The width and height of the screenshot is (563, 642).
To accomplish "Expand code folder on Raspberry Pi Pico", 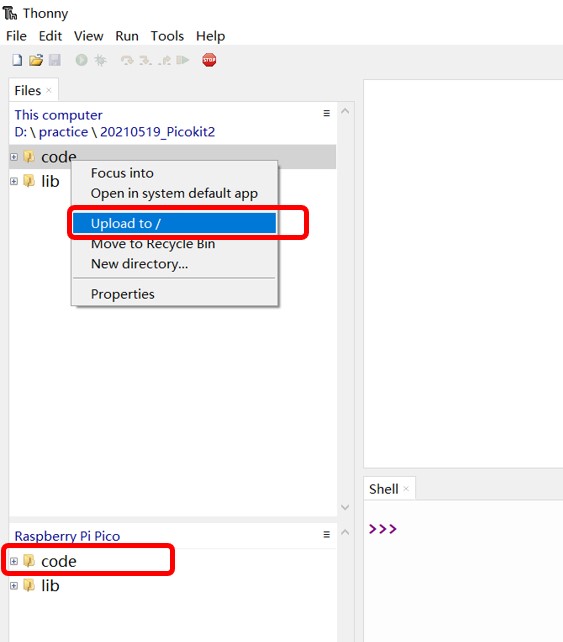I will [14, 561].
